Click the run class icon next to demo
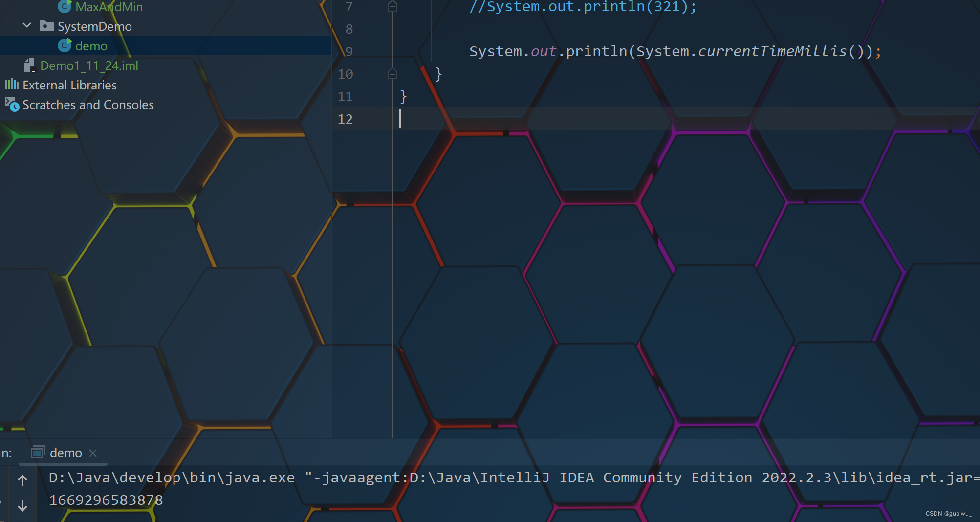Screen dimensions: 980x522 [x=65, y=45]
